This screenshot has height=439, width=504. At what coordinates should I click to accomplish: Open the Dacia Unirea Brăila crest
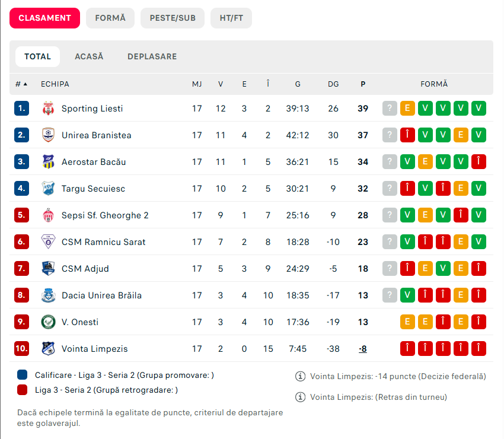(x=48, y=295)
